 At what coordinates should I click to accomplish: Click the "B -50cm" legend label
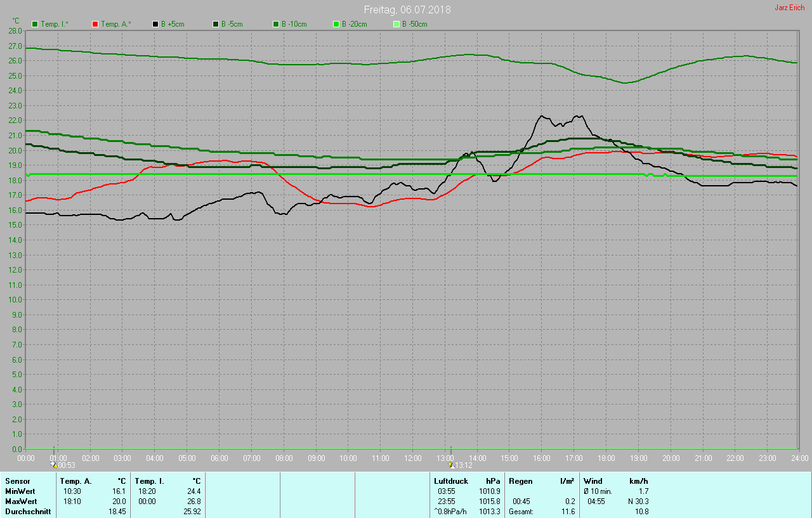click(415, 24)
